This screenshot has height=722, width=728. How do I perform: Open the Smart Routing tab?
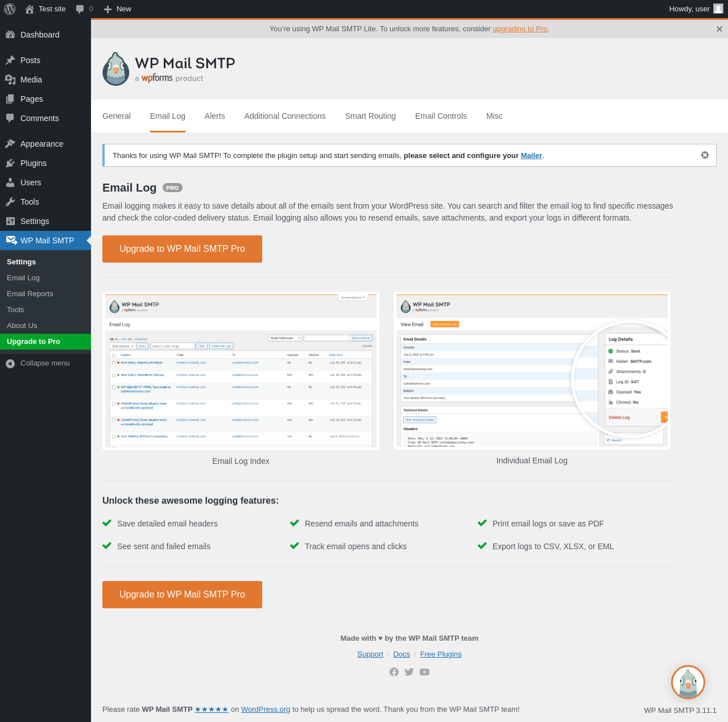pos(370,116)
